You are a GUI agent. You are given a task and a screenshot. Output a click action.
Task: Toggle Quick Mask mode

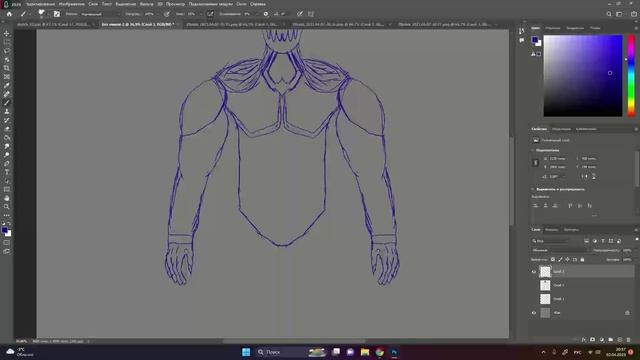click(7, 243)
